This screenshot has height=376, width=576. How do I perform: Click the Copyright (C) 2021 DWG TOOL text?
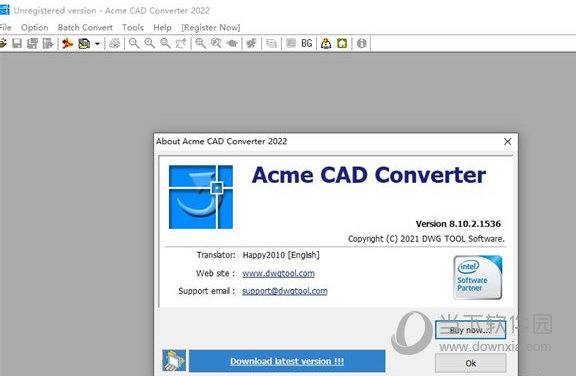(x=426, y=239)
